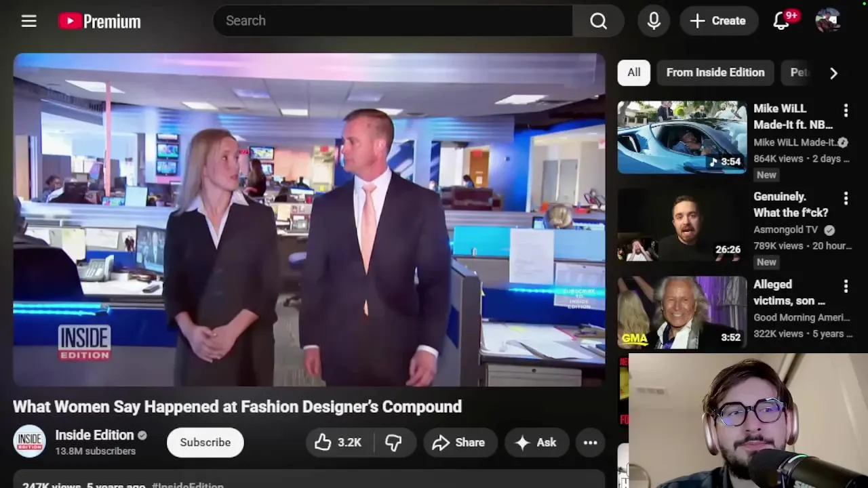Viewport: 868px width, 488px height.
Task: Open more actions three-dot menu
Action: [591, 443]
